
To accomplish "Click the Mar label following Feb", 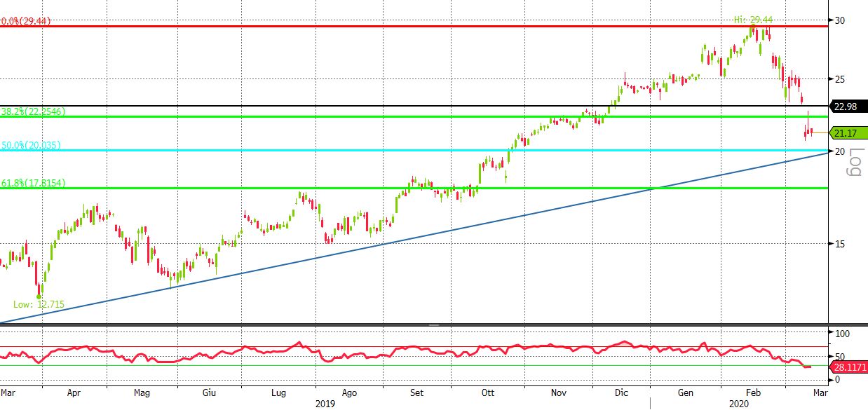I will (820, 393).
